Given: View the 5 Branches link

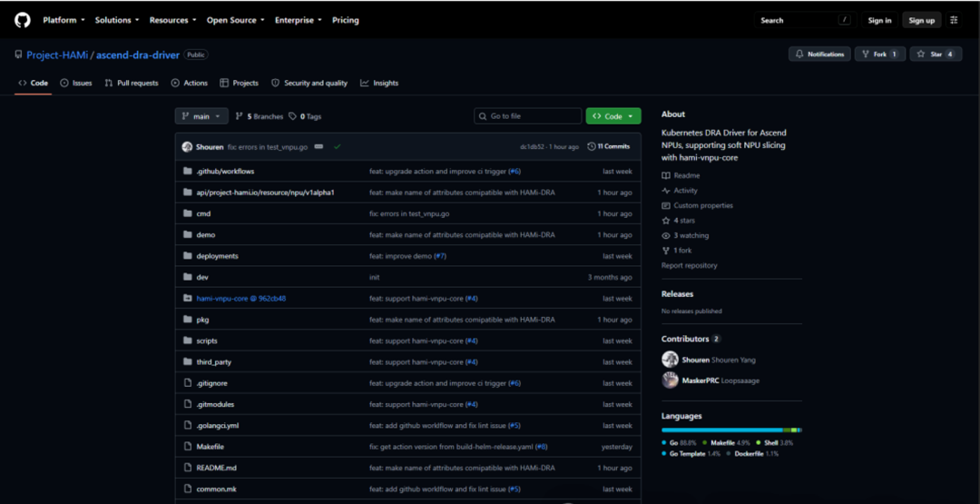Looking at the screenshot, I should coord(259,116).
